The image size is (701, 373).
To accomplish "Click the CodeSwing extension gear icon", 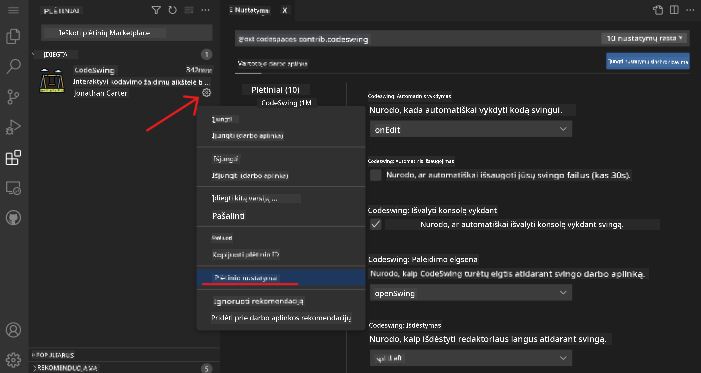I will 206,93.
